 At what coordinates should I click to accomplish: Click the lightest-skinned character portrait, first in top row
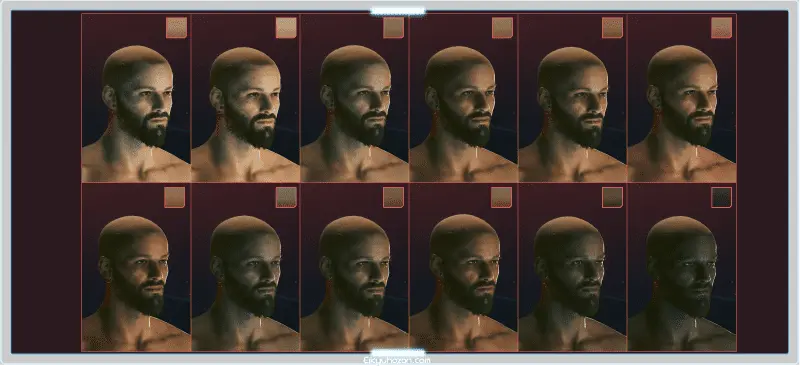tap(136, 98)
